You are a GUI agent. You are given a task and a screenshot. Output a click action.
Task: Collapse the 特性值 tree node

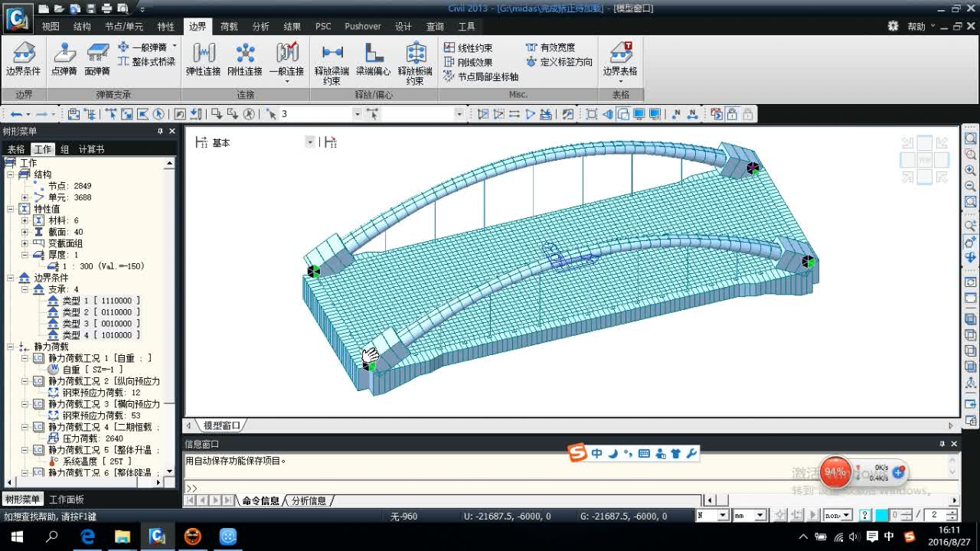pyautogui.click(x=11, y=209)
